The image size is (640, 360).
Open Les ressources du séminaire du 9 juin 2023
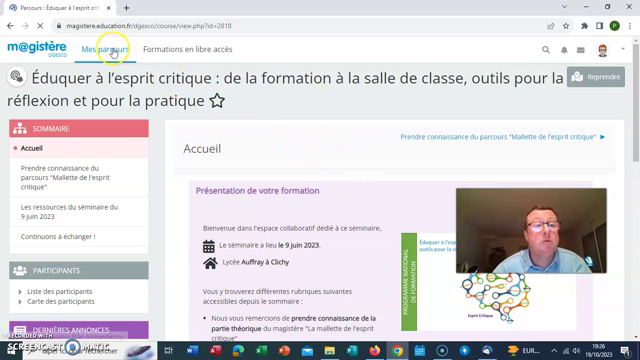point(69,212)
